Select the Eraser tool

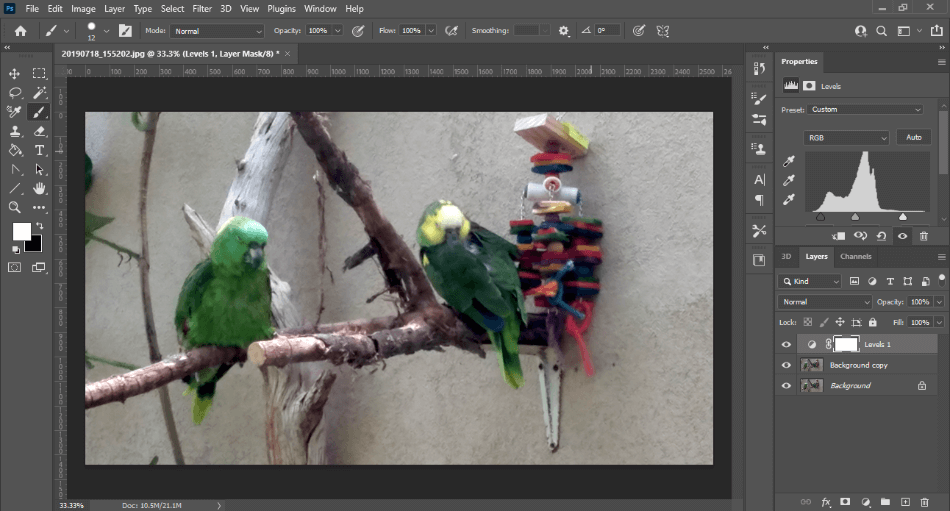(39, 132)
